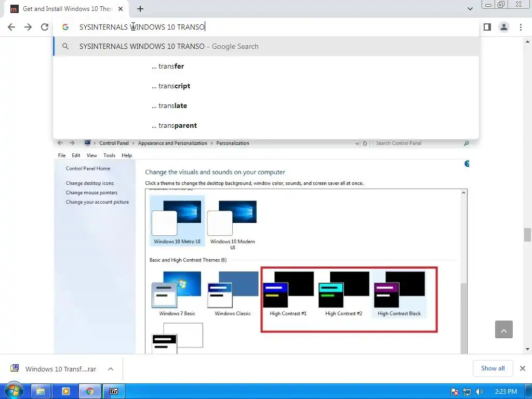Open the file explorer taskbar icon
532x399 pixels.
(x=41, y=391)
